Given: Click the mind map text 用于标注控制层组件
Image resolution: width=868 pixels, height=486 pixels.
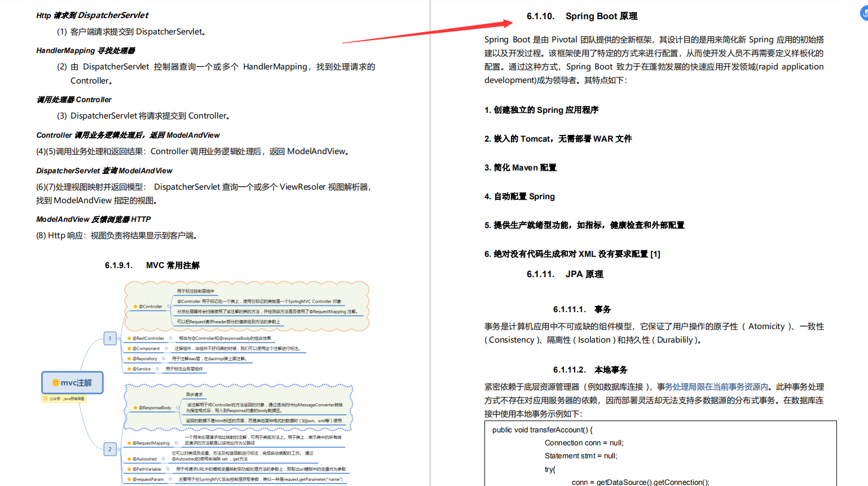Looking at the screenshot, I should [x=196, y=291].
